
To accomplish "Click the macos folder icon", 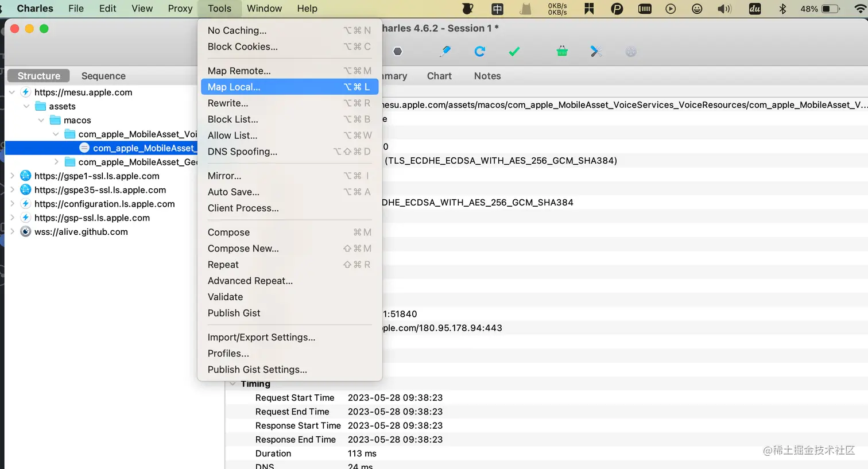I will (55, 120).
